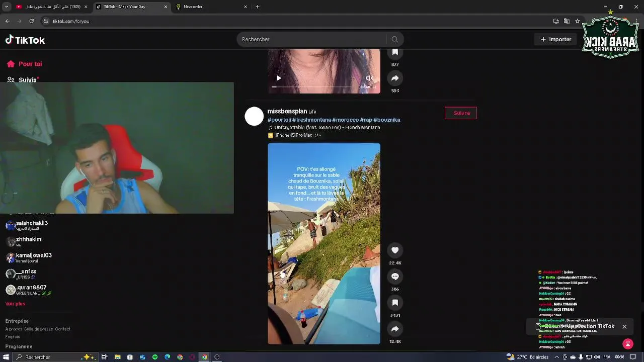Expand the iPhone 15 Pro Max dropdown
This screenshot has width=644, height=362.
pyautogui.click(x=295, y=135)
